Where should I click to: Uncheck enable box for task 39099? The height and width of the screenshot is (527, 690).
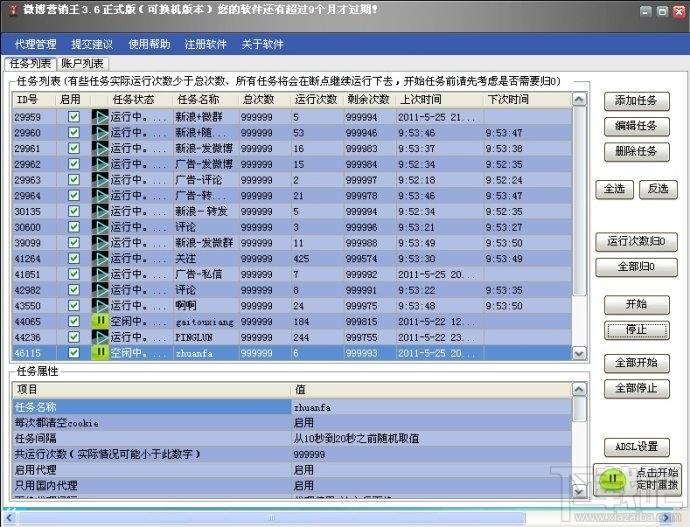point(74,242)
